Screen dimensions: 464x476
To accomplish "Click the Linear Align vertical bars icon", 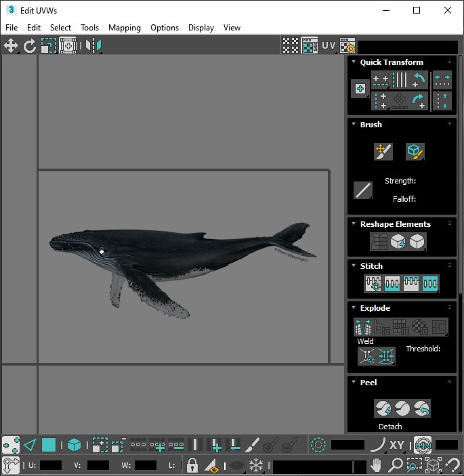I will [x=400, y=80].
